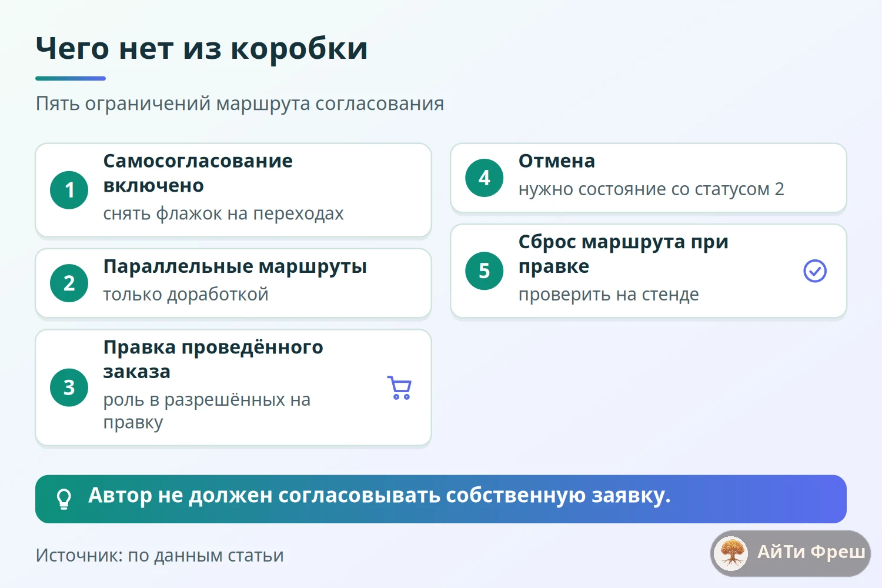Click the heading 'Сброс маршрута при правке'
The width and height of the screenshot is (882, 588).
pyautogui.click(x=623, y=254)
